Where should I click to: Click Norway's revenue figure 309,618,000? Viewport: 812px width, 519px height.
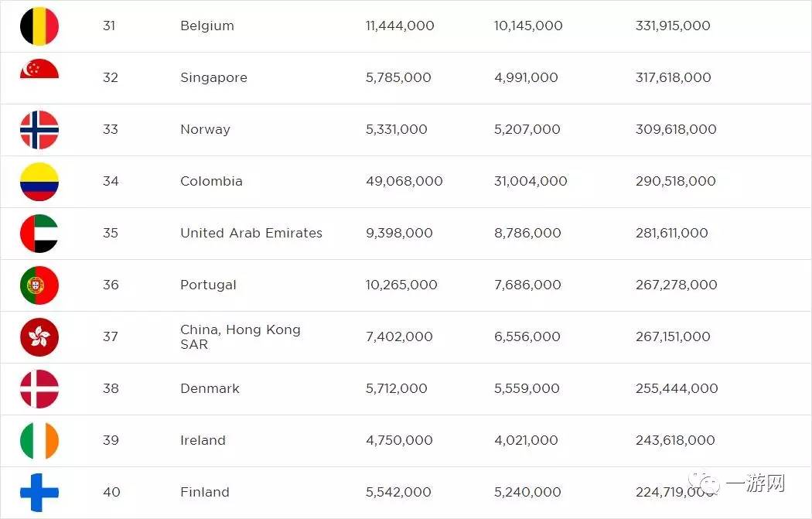(675, 130)
